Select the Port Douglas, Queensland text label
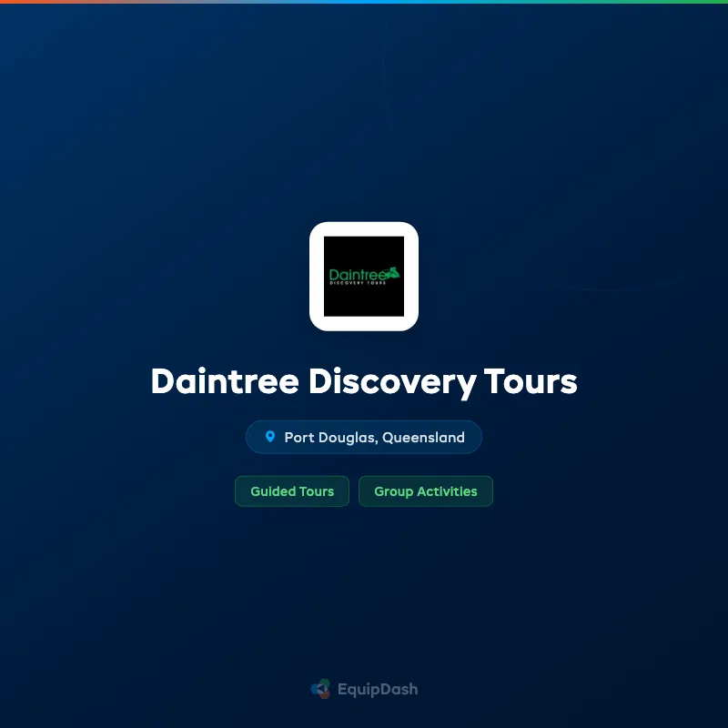 pyautogui.click(x=375, y=437)
